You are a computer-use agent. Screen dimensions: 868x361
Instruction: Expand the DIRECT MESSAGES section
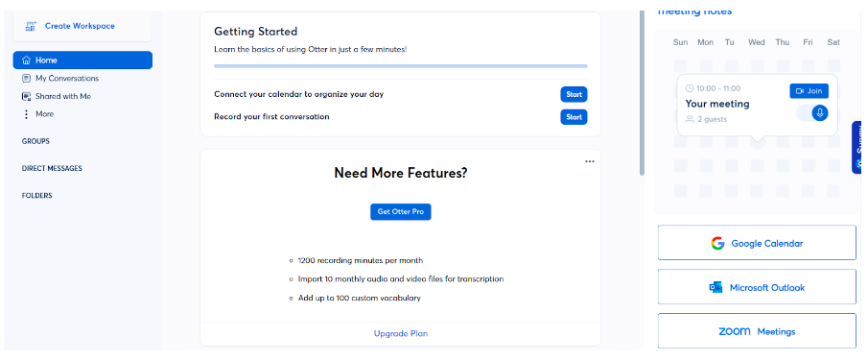tap(52, 168)
